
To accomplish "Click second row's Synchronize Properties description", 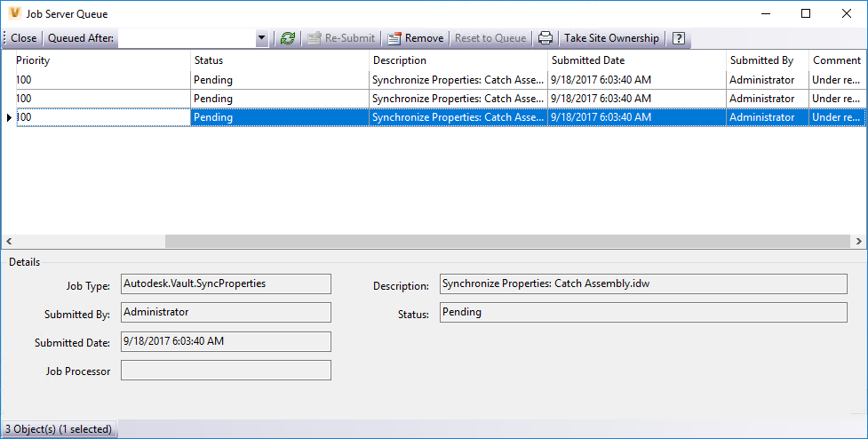I will [x=458, y=99].
